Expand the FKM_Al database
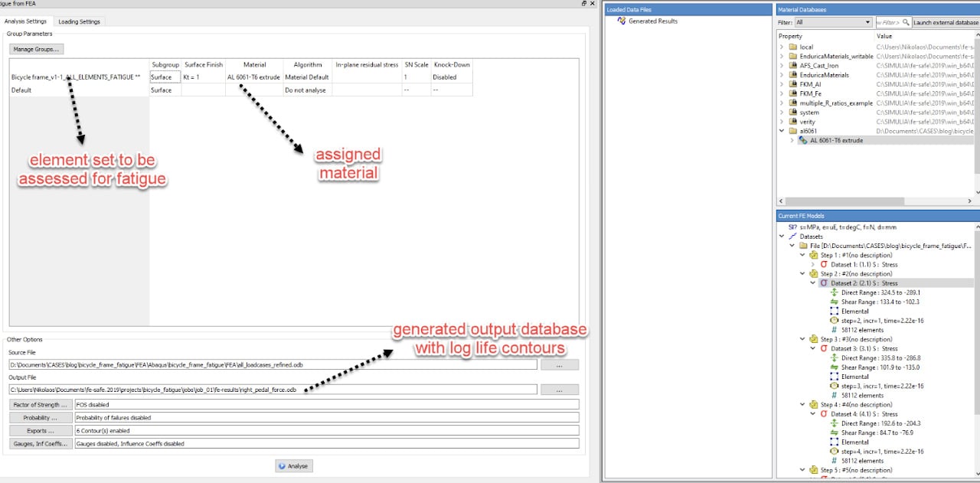 pos(782,84)
